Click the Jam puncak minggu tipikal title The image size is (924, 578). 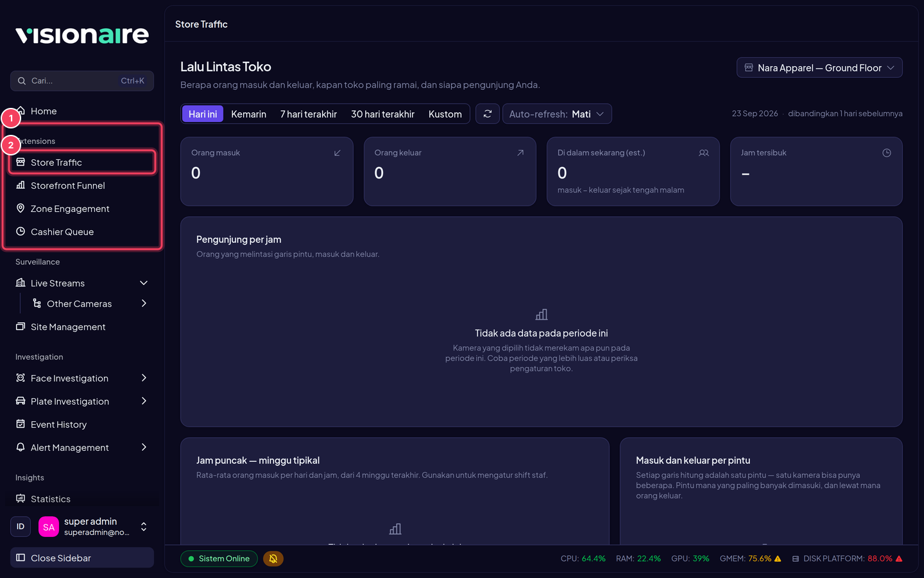(x=258, y=460)
